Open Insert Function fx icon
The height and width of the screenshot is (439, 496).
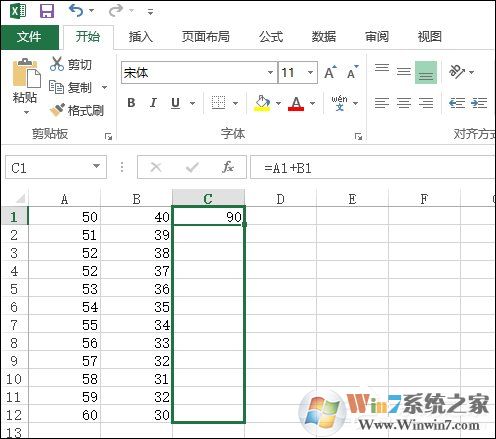[x=228, y=167]
